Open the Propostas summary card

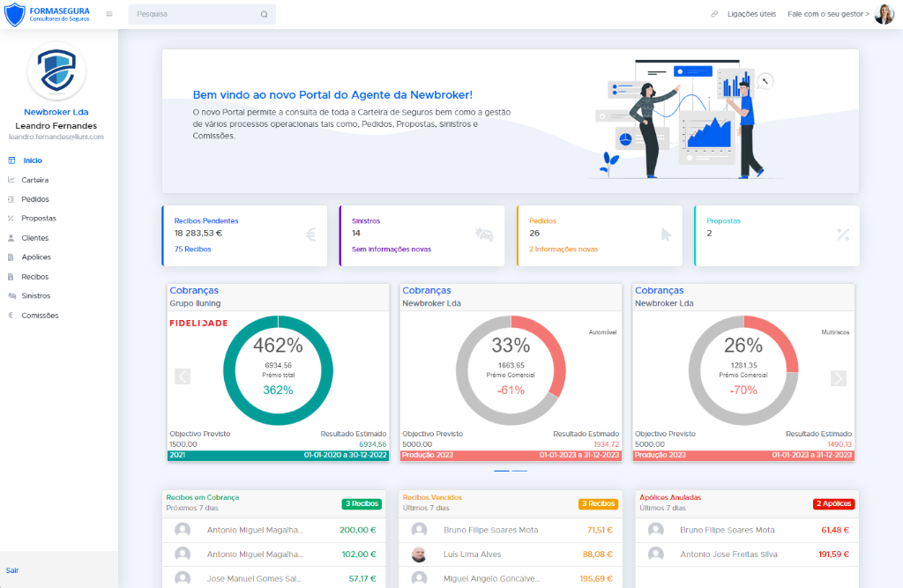[777, 235]
